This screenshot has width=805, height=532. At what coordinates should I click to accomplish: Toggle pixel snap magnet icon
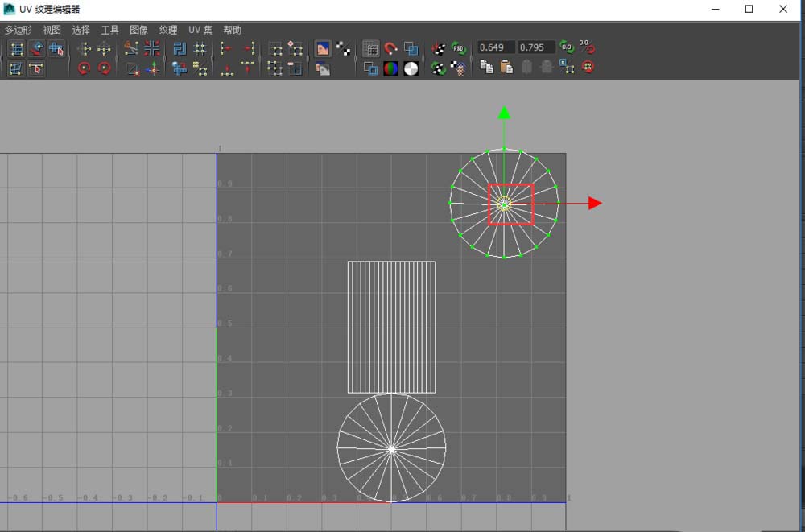pos(390,49)
